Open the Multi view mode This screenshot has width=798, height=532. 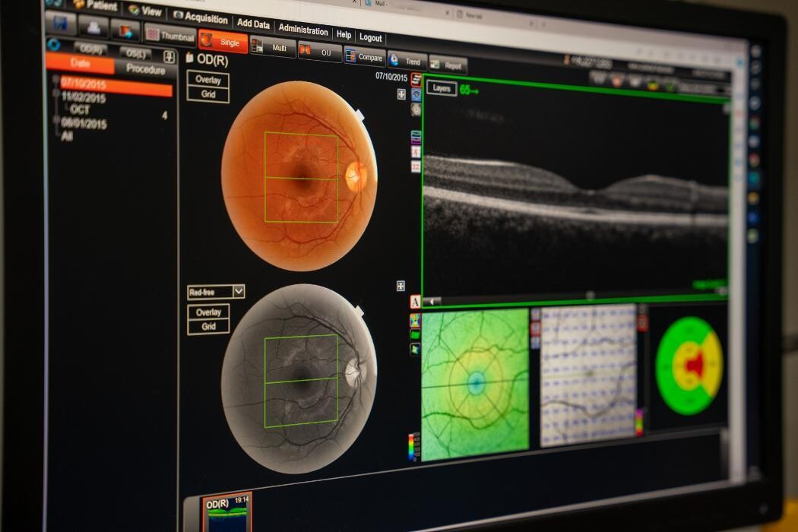click(x=273, y=47)
